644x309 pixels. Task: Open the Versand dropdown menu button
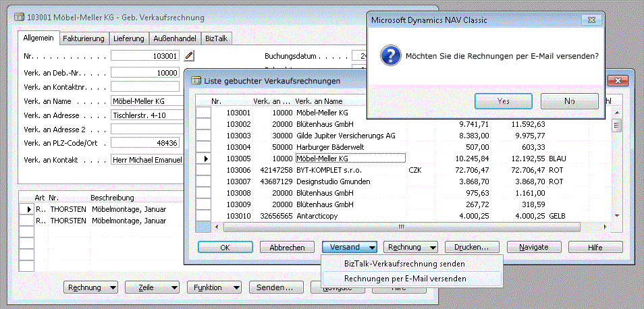pyautogui.click(x=349, y=247)
